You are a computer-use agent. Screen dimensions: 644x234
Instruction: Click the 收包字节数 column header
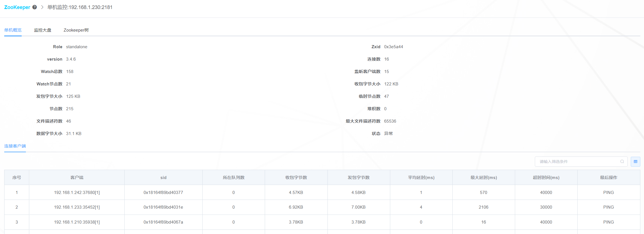296,178
